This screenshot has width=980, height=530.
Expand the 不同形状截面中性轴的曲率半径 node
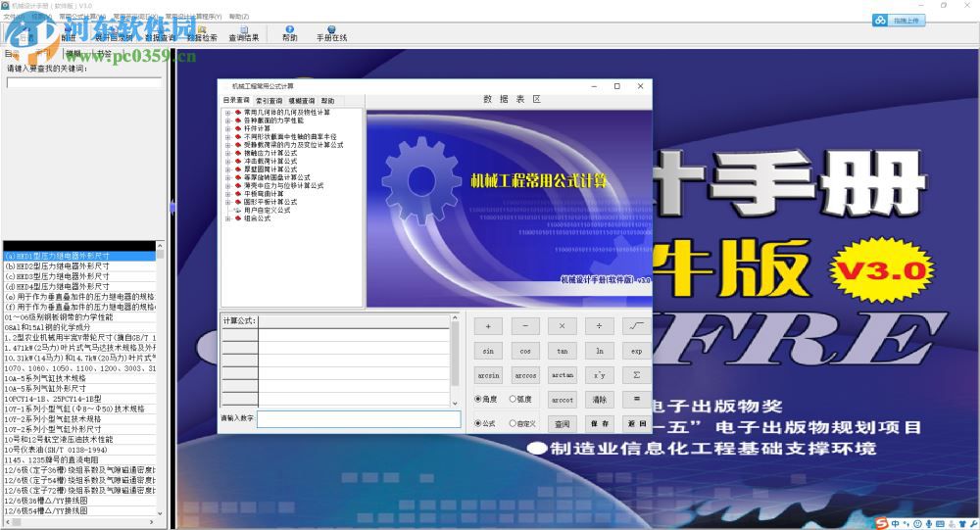tap(228, 137)
